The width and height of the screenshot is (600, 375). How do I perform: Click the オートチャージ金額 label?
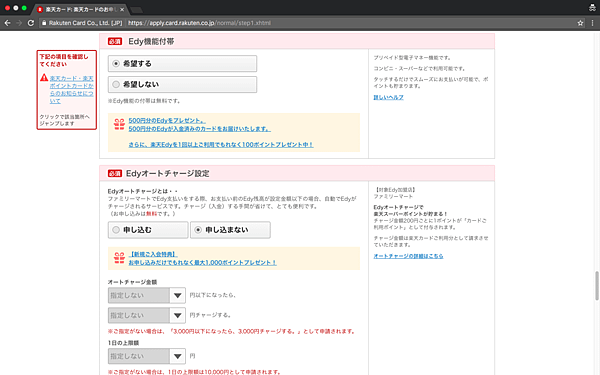point(132,282)
